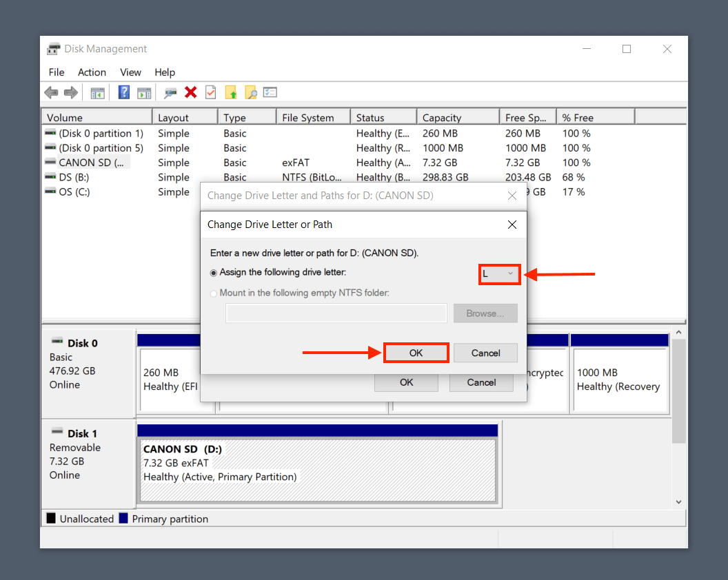
Task: Close the Change Drive Letter and Paths dialog
Action: point(512,196)
